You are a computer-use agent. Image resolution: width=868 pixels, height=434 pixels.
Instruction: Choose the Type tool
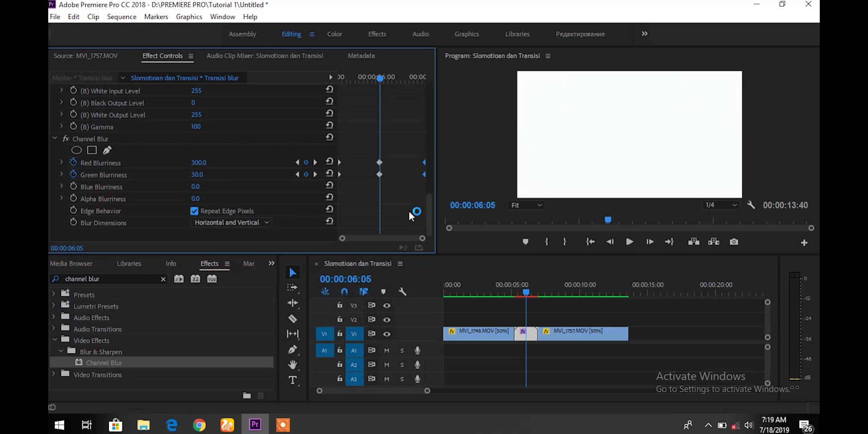click(x=293, y=380)
